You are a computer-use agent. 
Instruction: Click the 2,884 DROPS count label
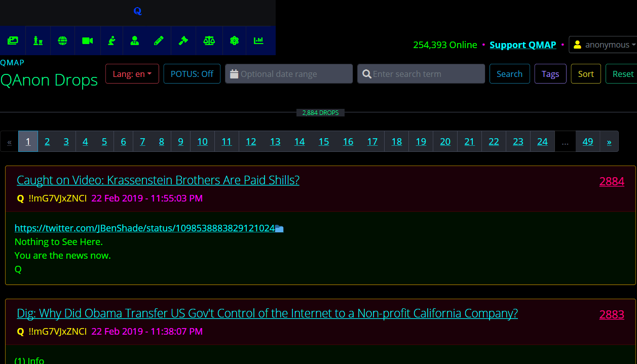pyautogui.click(x=320, y=112)
